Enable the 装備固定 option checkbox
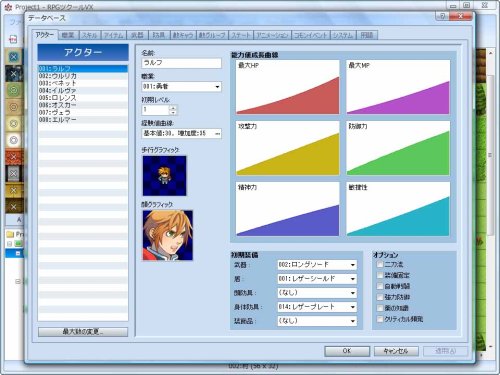This screenshot has height=375, width=500. click(x=380, y=275)
